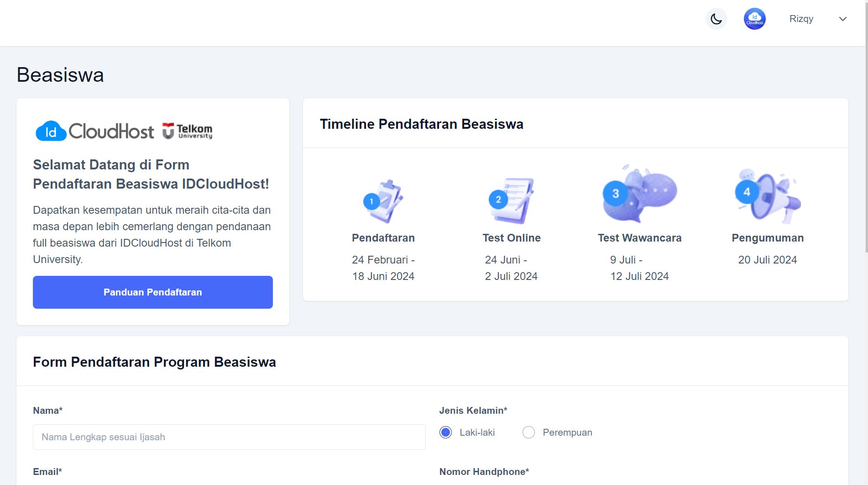
Task: Expand the user menu via the chevron
Action: point(842,20)
